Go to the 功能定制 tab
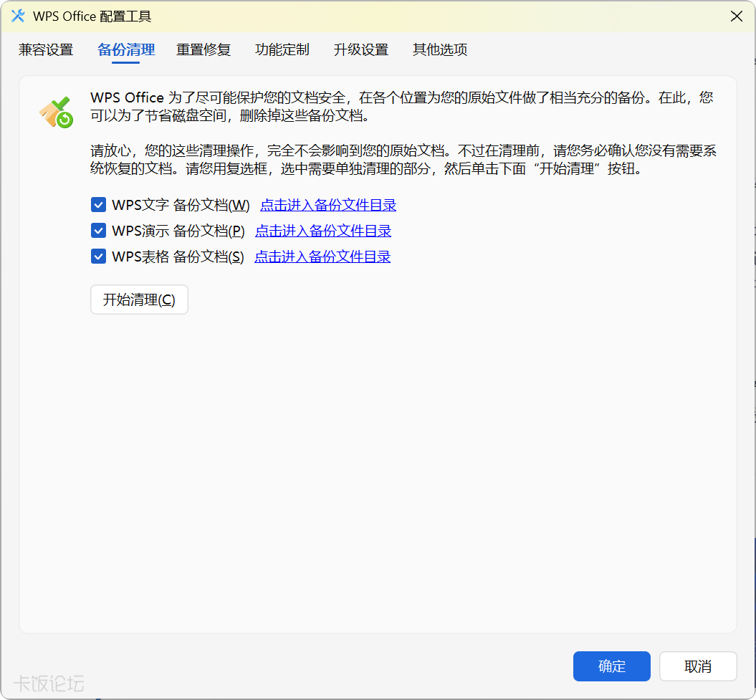 pos(282,49)
